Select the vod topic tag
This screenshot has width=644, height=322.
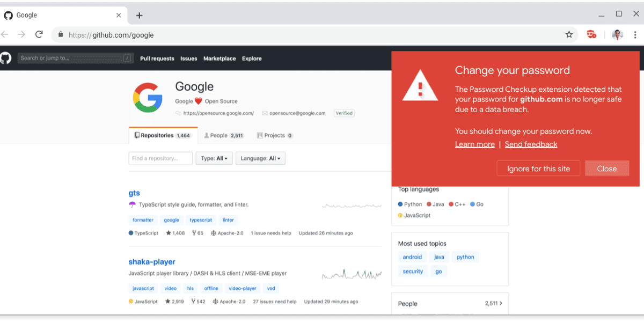click(x=271, y=288)
